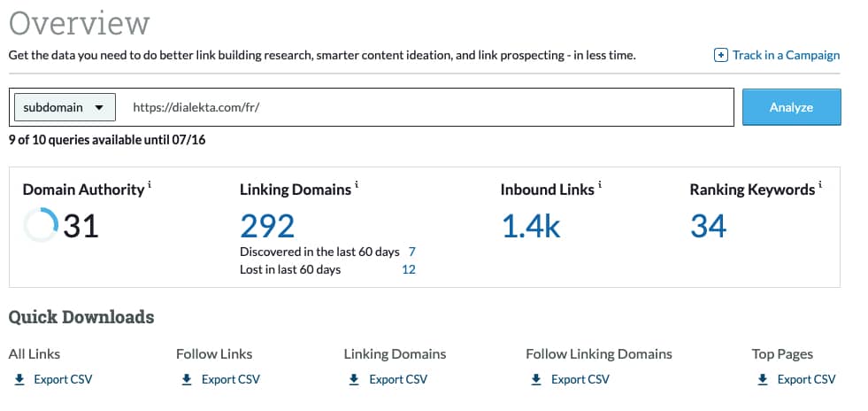Click the download icon under Top Pages
Screen dimensions: 868x411
click(762, 380)
